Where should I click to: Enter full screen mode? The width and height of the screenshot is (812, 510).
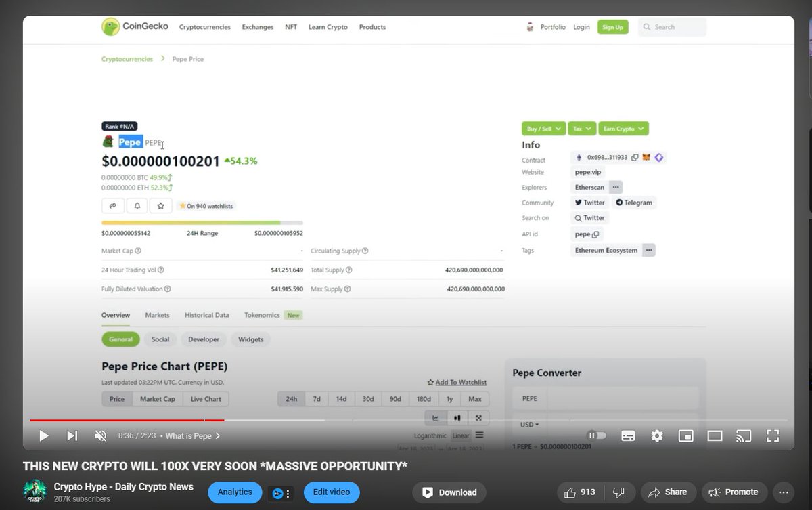click(773, 435)
